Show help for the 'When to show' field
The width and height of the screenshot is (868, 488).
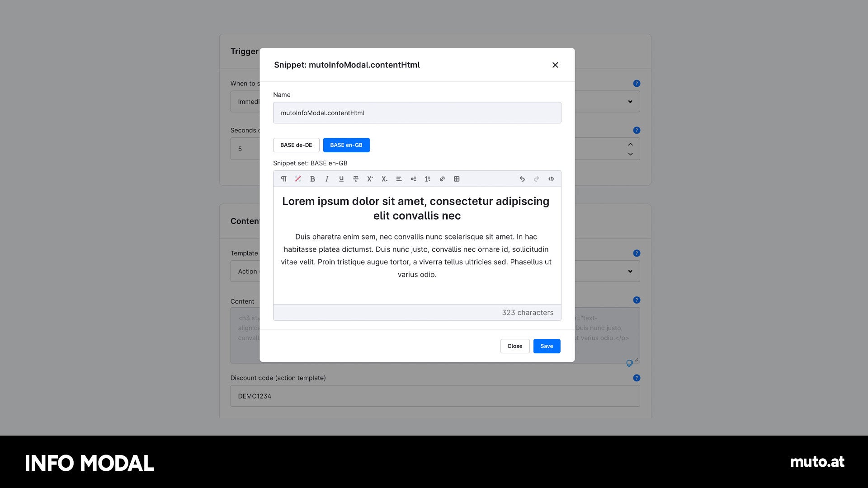coord(637,84)
